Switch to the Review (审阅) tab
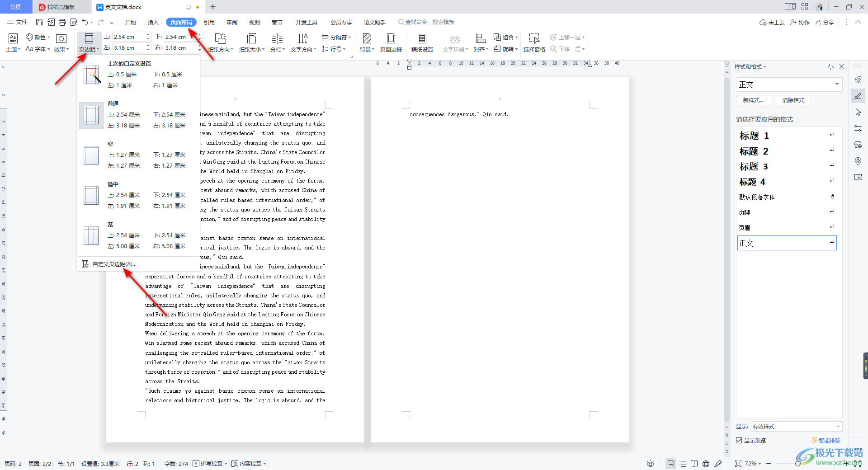Screen dimensions: 868x470 point(232,22)
